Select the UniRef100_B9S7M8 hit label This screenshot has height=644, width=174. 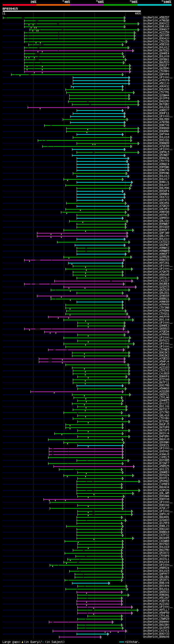(156, 385)
